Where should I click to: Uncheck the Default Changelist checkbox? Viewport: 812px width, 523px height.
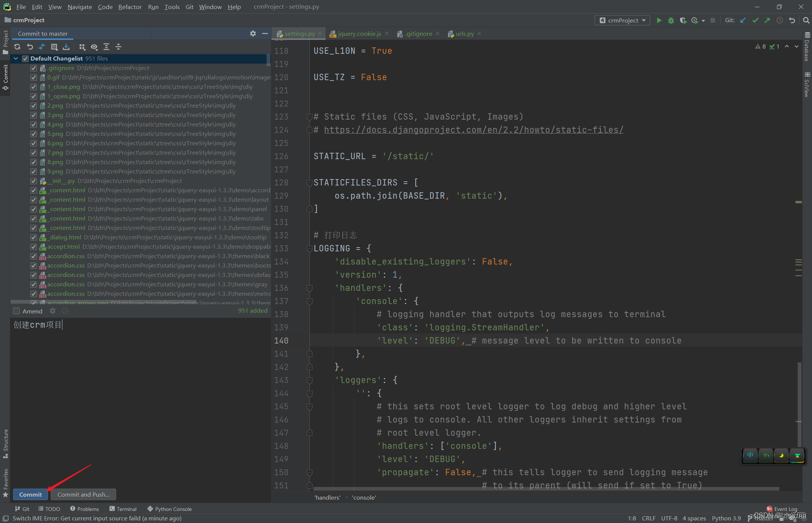click(26, 58)
